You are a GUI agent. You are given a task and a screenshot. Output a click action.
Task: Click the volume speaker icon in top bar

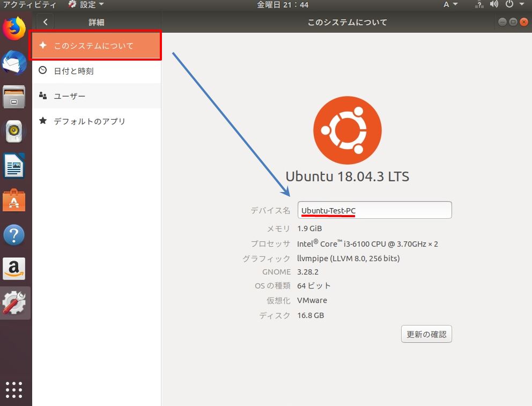click(x=494, y=4)
